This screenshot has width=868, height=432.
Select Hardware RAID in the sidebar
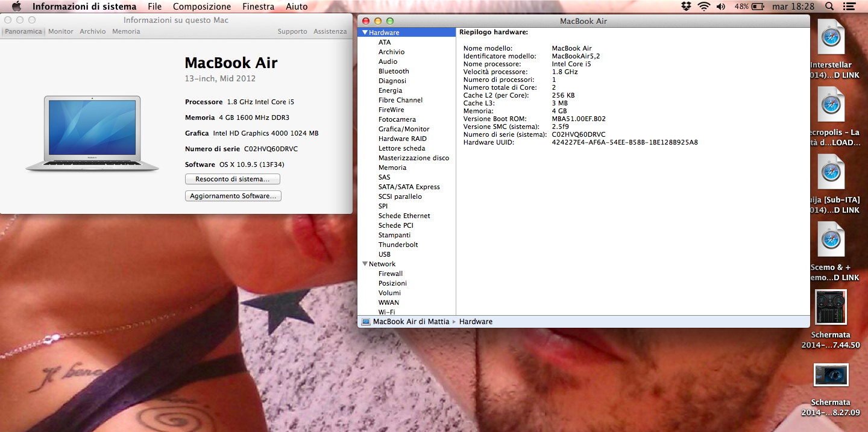(x=402, y=139)
